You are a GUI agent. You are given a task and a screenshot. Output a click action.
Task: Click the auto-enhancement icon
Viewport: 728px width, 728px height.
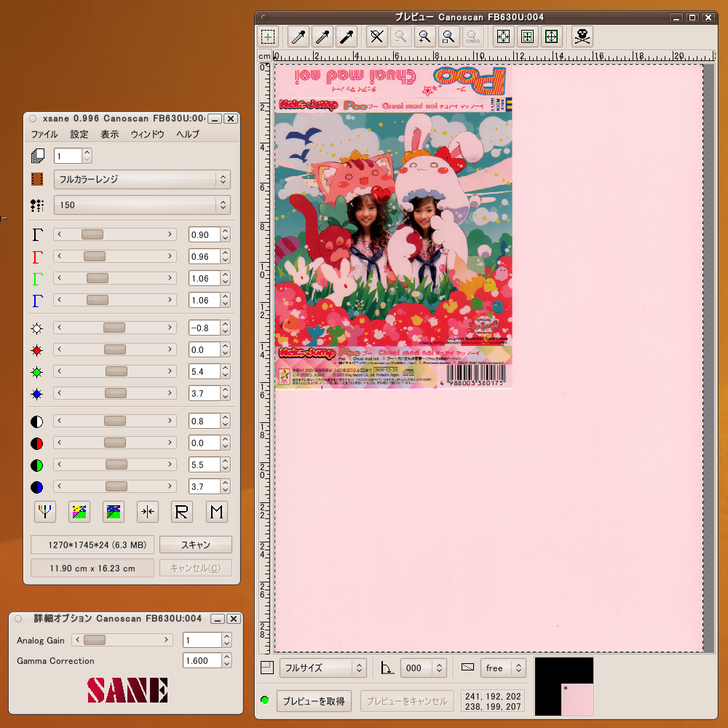tap(79, 512)
